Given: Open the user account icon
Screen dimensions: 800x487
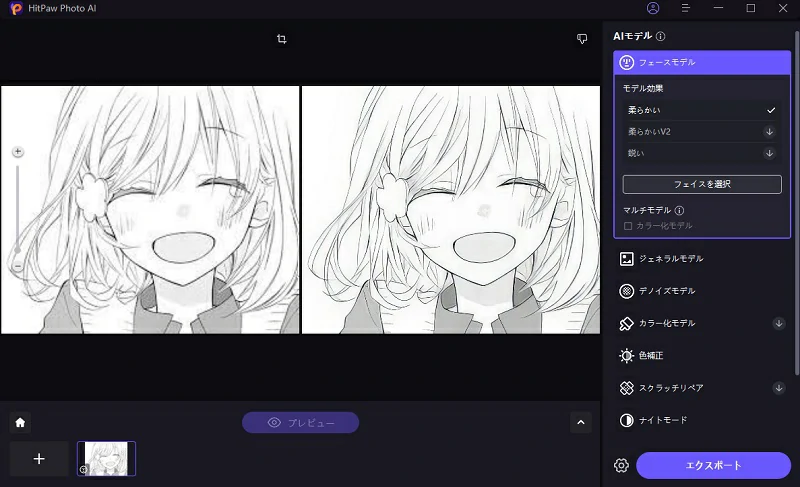Looking at the screenshot, I should tap(653, 8).
